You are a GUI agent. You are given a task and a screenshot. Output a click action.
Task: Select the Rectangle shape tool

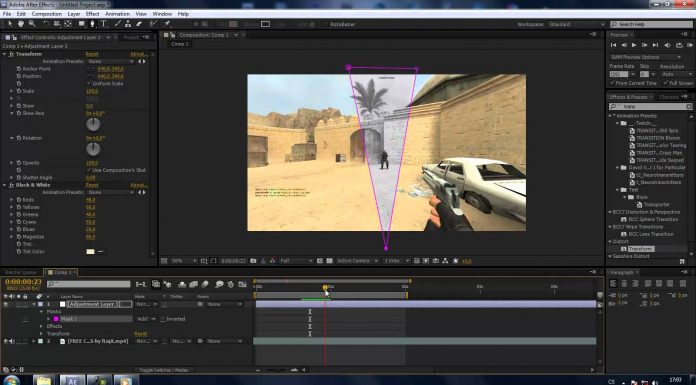click(82, 24)
